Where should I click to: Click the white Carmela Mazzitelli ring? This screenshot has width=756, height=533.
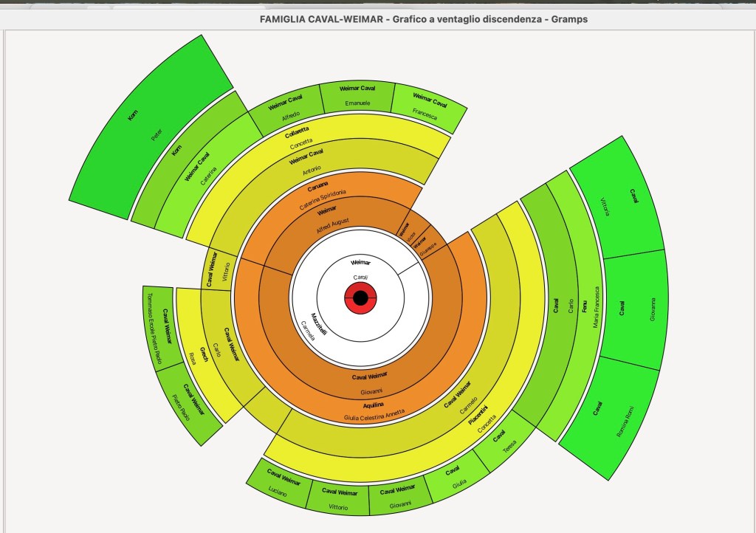point(310,325)
